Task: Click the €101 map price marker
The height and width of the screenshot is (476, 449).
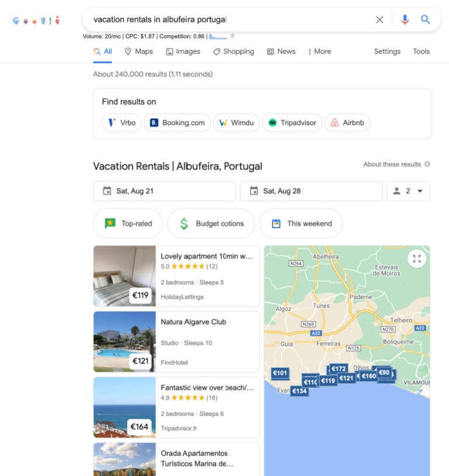Action: pos(280,372)
